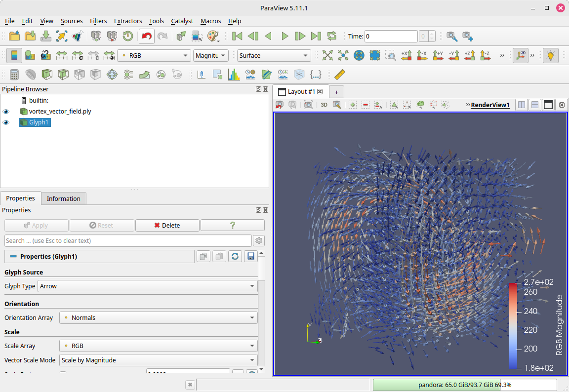Click the properties search text field
The width and height of the screenshot is (569, 392).
point(127,241)
